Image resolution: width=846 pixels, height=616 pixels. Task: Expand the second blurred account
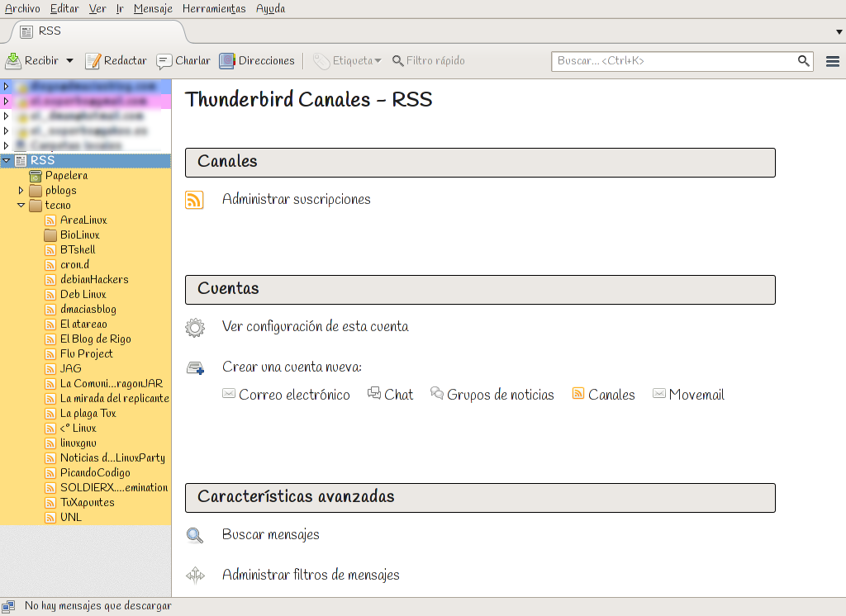point(6,102)
